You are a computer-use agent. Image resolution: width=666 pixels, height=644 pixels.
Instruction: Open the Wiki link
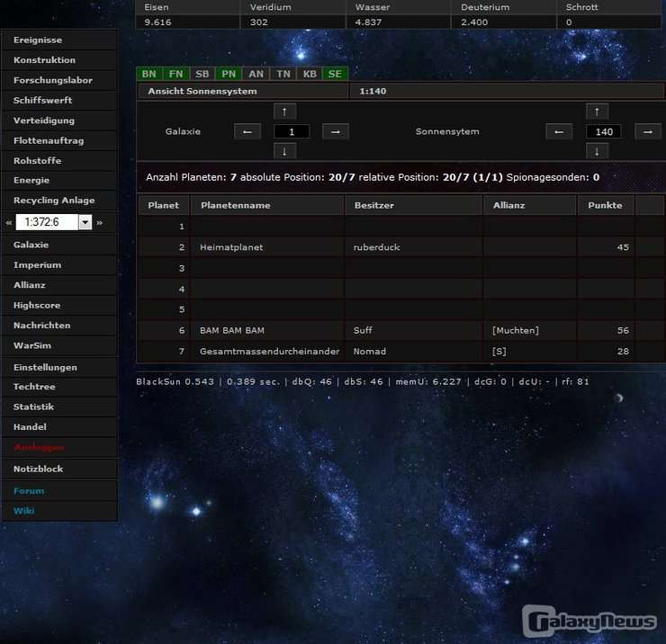click(23, 511)
